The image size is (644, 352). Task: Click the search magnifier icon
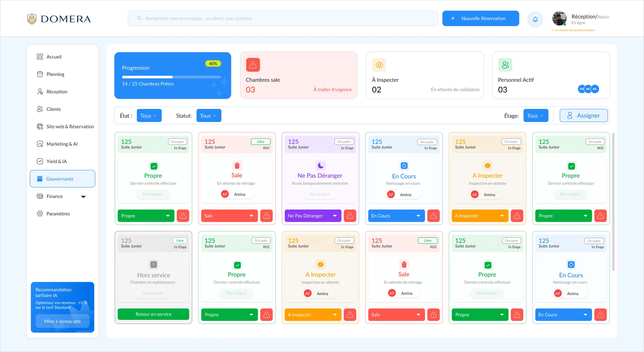point(140,18)
